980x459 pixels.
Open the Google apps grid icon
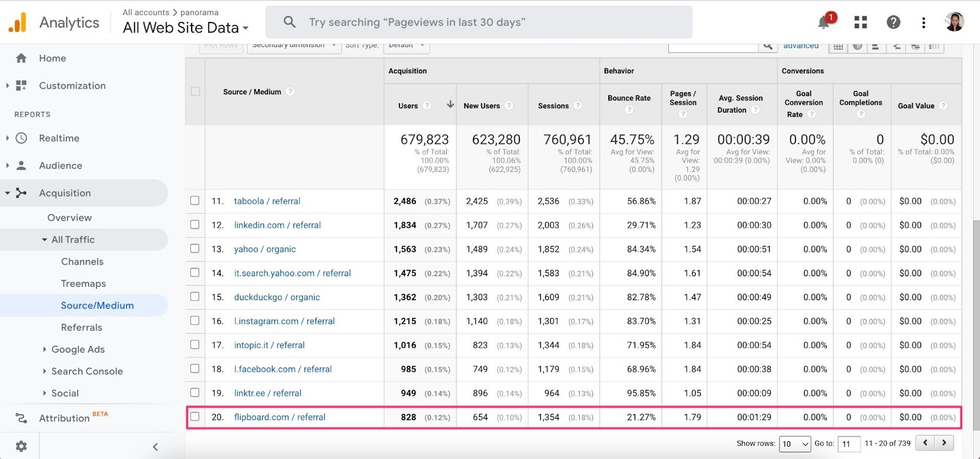[x=860, y=22]
